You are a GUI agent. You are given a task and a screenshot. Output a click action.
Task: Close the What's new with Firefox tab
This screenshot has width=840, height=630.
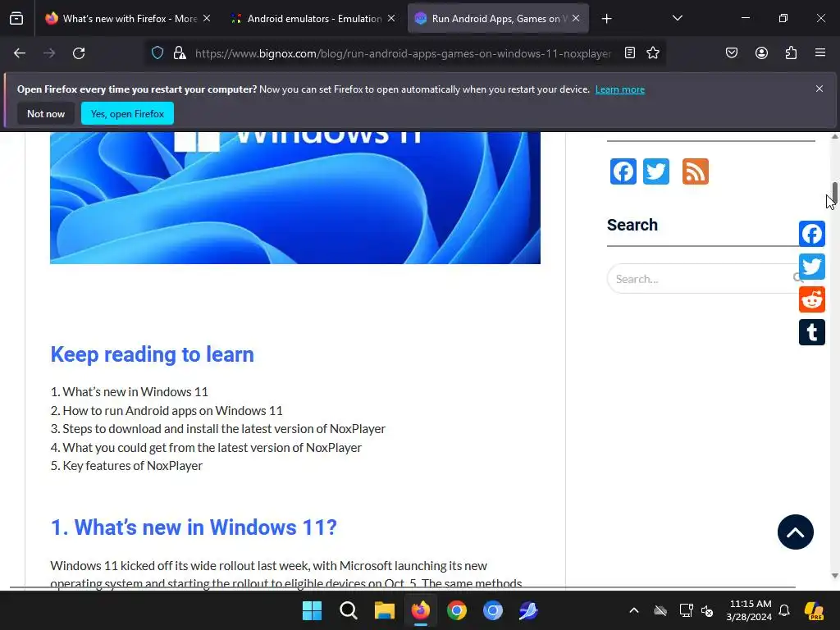point(207,18)
